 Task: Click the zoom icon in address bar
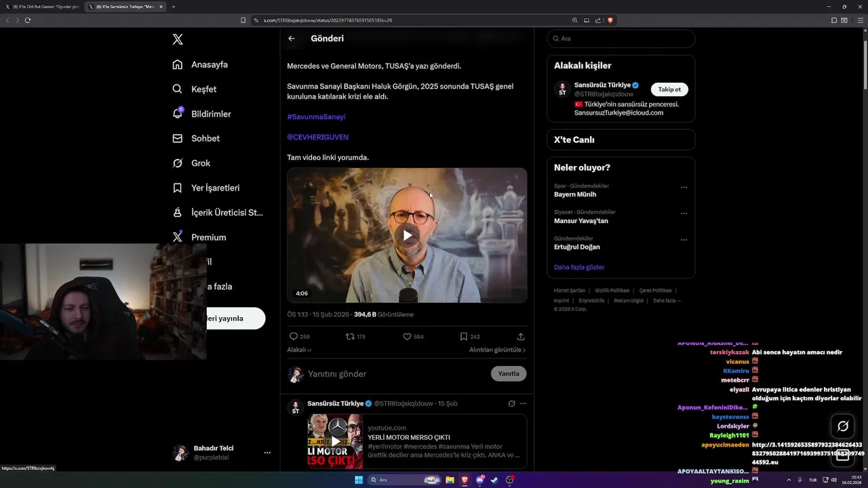point(575,20)
